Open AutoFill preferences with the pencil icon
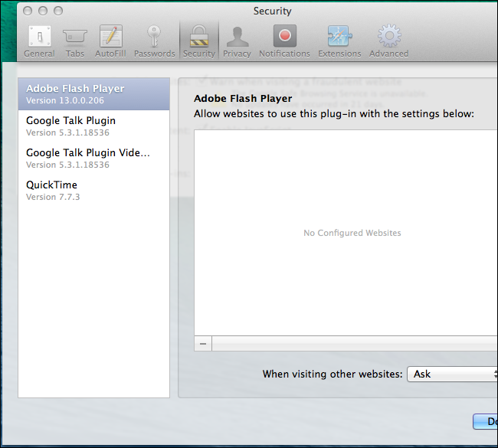The width and height of the screenshot is (498, 448). [110, 41]
